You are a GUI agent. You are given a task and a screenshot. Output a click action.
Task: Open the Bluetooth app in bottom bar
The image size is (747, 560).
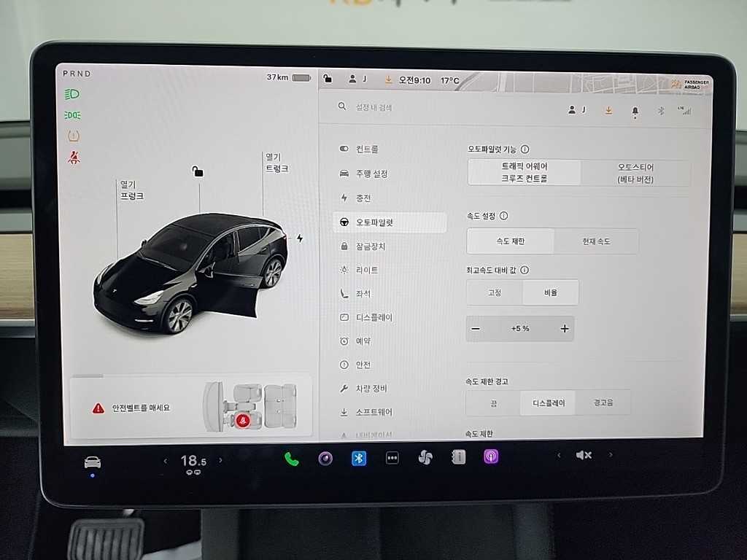[359, 458]
